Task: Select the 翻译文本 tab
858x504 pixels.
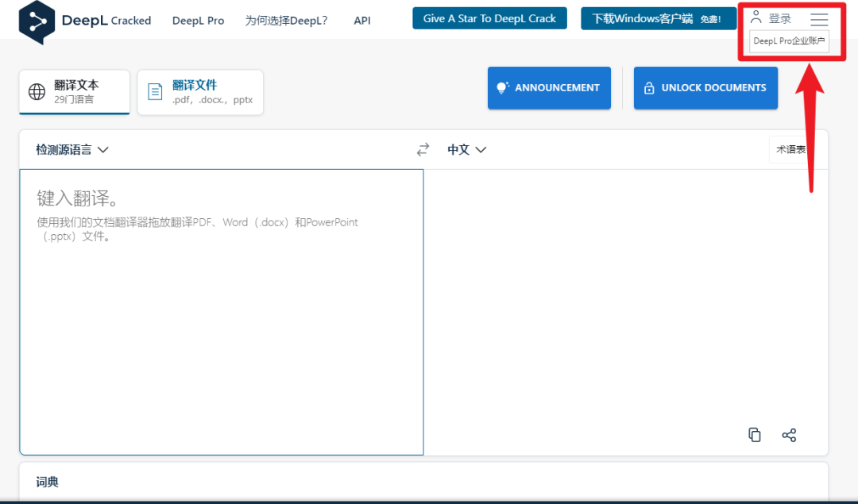Action: 75,92
